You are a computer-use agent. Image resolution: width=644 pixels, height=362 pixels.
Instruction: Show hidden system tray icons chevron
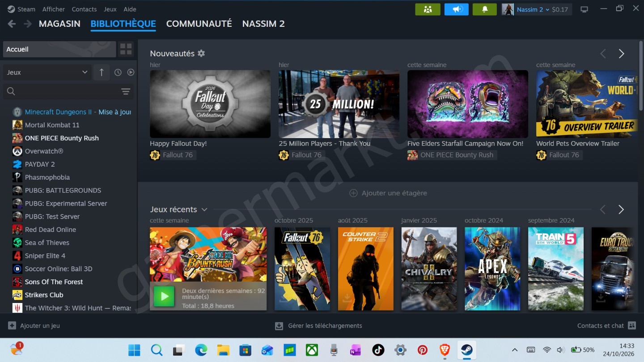point(515,350)
